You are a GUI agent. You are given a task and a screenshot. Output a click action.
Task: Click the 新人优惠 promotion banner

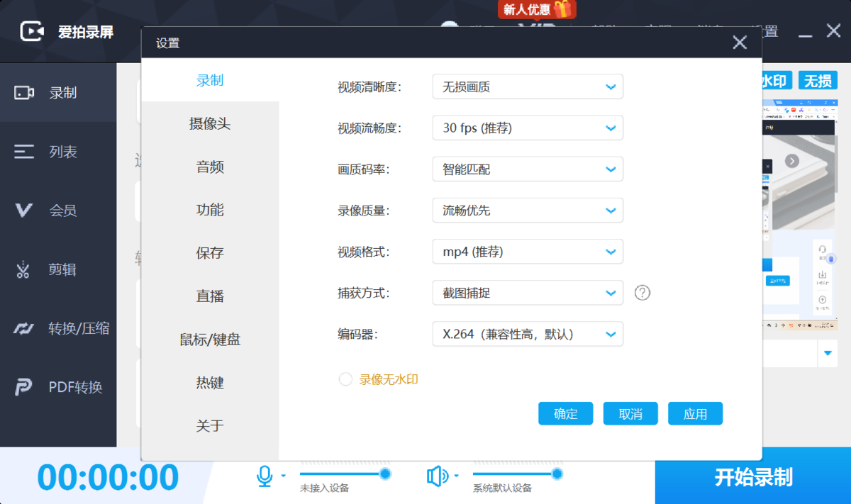point(535,9)
